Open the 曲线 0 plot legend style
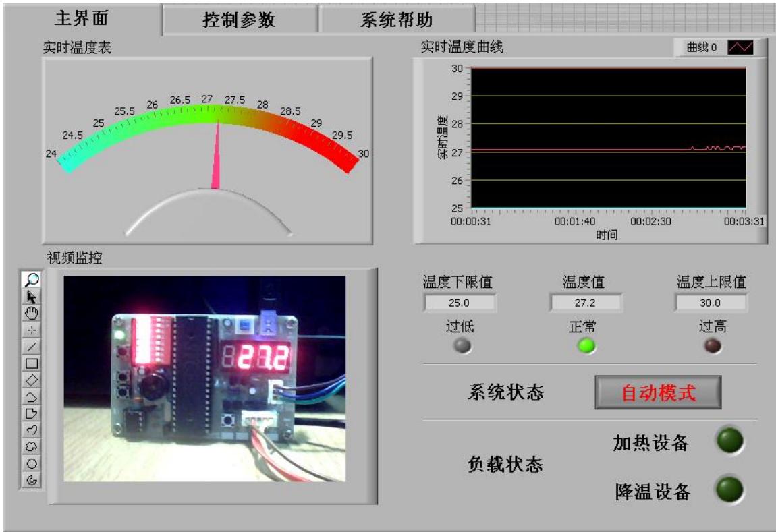The image size is (776, 532). pos(740,48)
